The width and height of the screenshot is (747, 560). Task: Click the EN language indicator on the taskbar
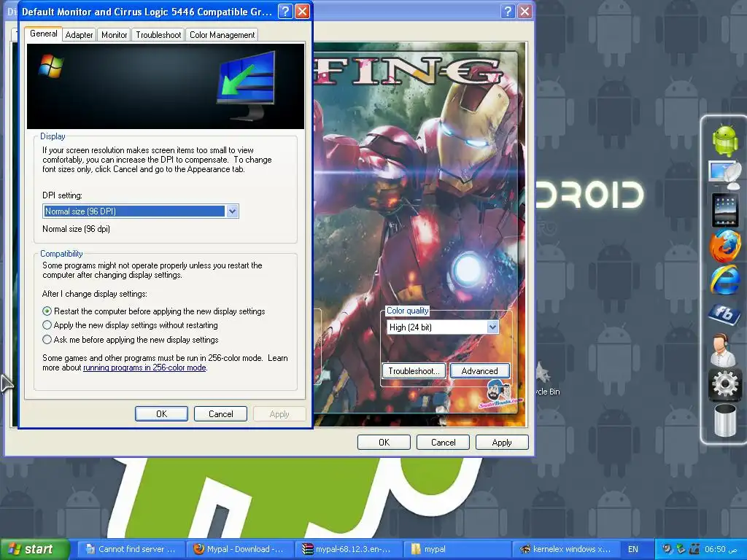pos(632,549)
